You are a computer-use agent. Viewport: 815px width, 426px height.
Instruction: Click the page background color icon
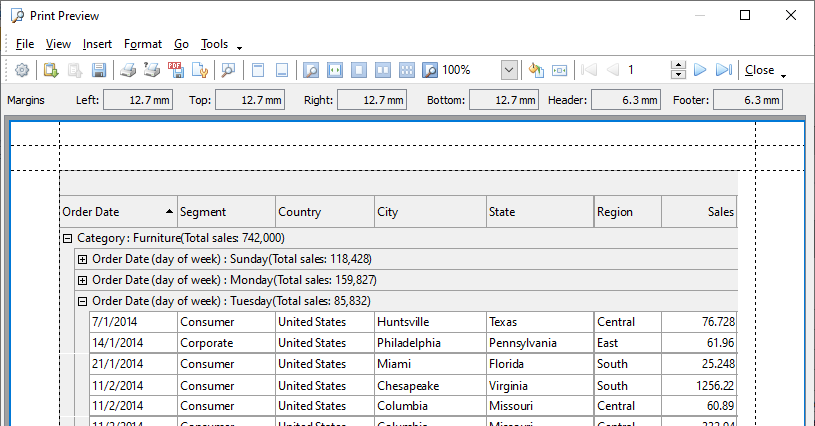click(x=536, y=70)
